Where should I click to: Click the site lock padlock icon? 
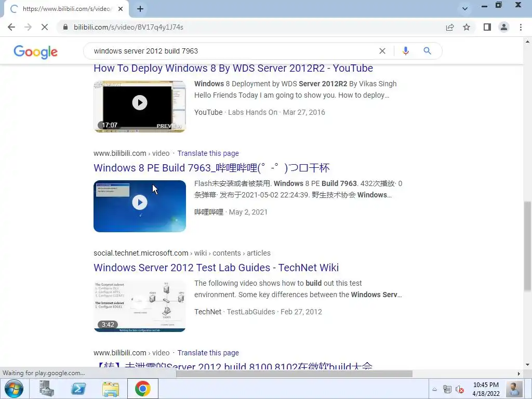click(65, 27)
